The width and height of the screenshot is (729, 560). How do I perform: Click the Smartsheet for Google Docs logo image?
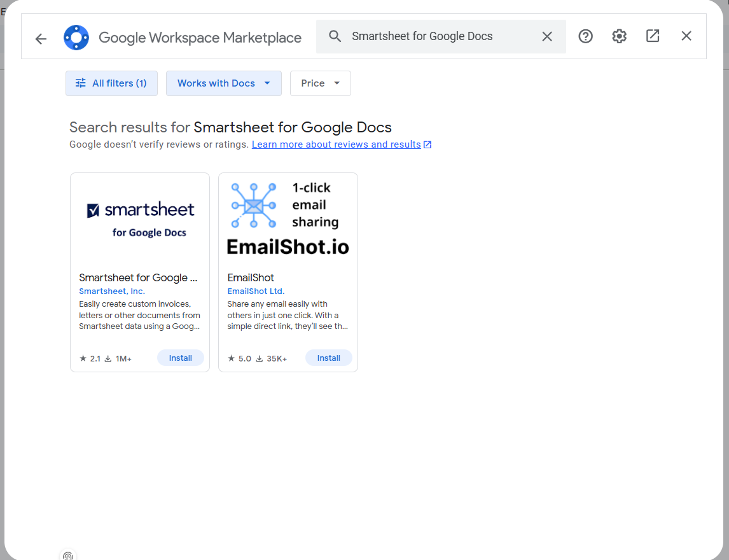[x=140, y=219]
